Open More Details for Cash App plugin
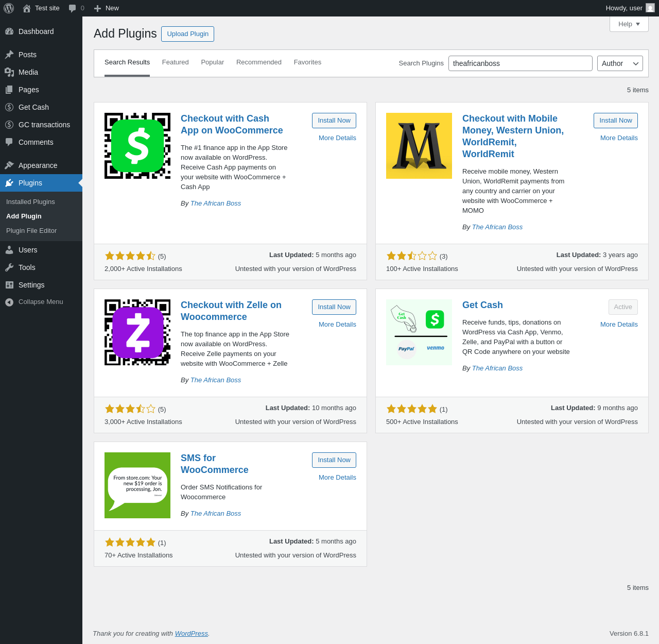Image resolution: width=659 pixels, height=644 pixels. tap(337, 138)
